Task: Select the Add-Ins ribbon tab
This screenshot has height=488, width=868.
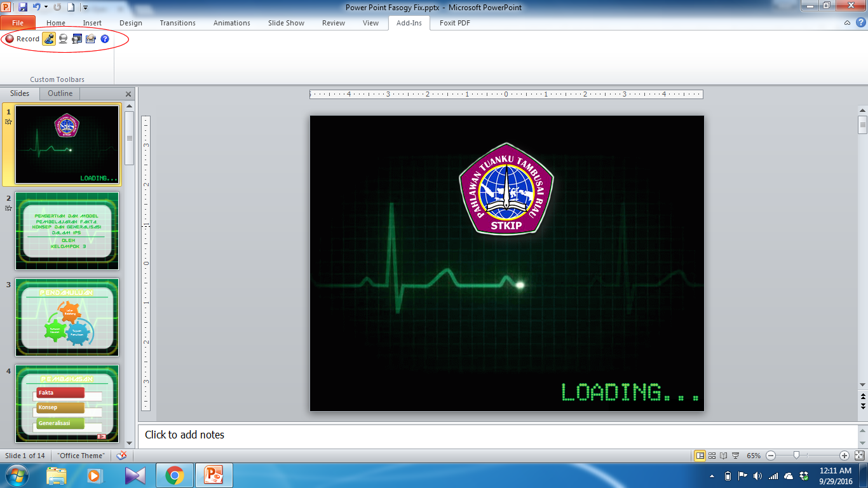Action: coord(409,23)
